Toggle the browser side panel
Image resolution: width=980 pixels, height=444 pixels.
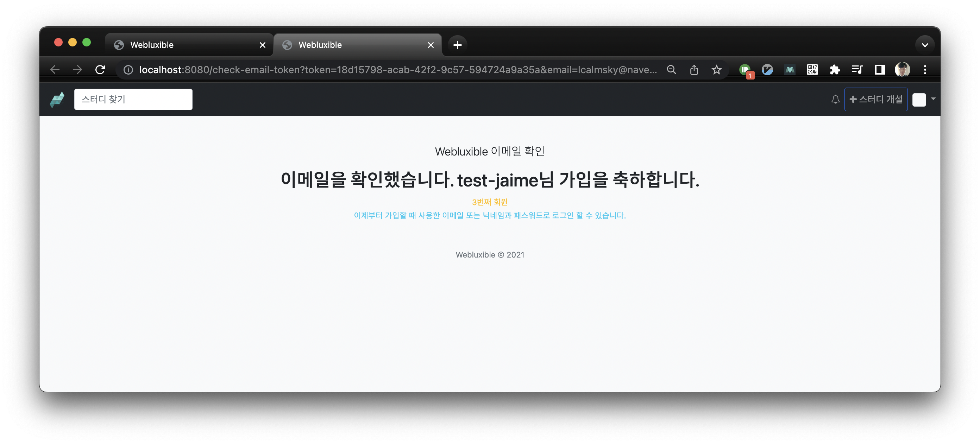[880, 70]
